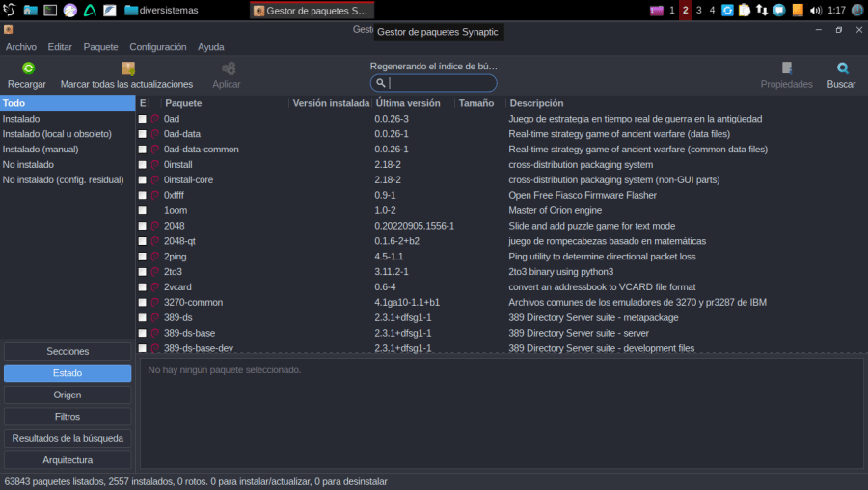Screen dimensions: 868x490
Task: Open the terminal from the top panel
Action: pos(50,11)
